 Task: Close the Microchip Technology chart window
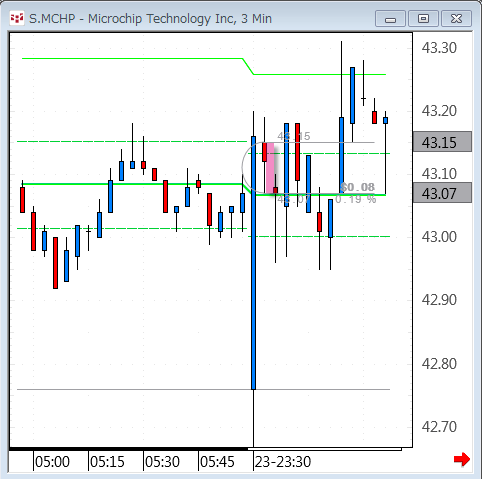[x=456, y=19]
